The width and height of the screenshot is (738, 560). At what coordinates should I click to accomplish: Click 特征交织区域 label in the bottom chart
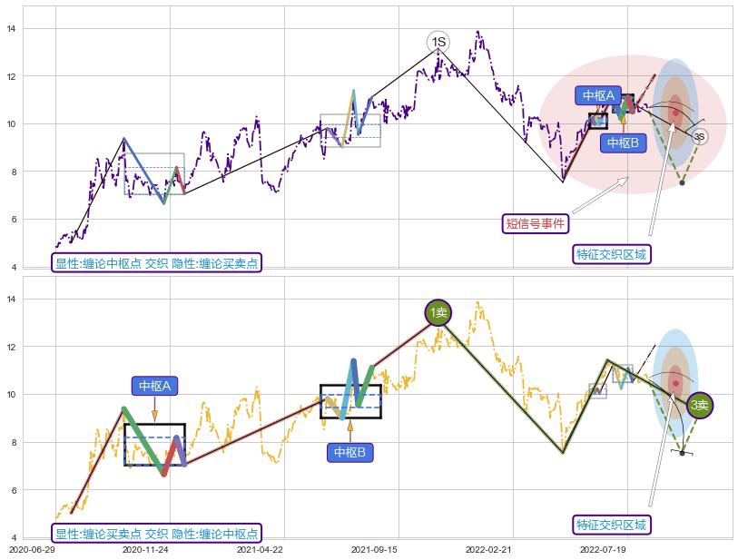click(613, 525)
